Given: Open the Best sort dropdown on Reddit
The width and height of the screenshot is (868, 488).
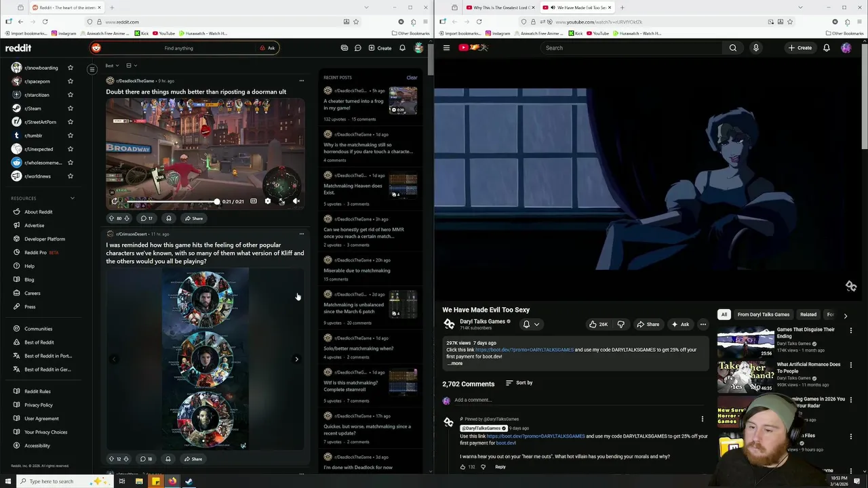Looking at the screenshot, I should [x=112, y=66].
